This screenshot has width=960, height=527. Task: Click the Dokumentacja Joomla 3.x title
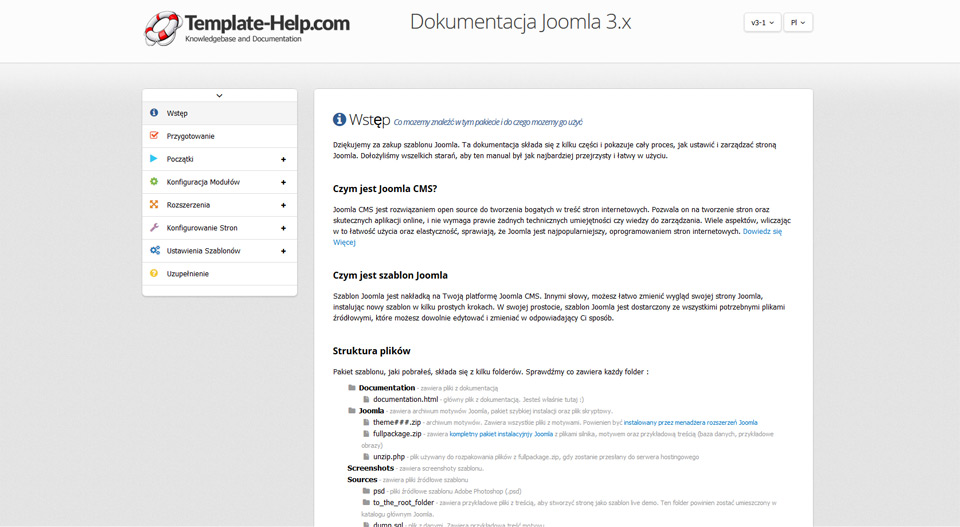[520, 21]
